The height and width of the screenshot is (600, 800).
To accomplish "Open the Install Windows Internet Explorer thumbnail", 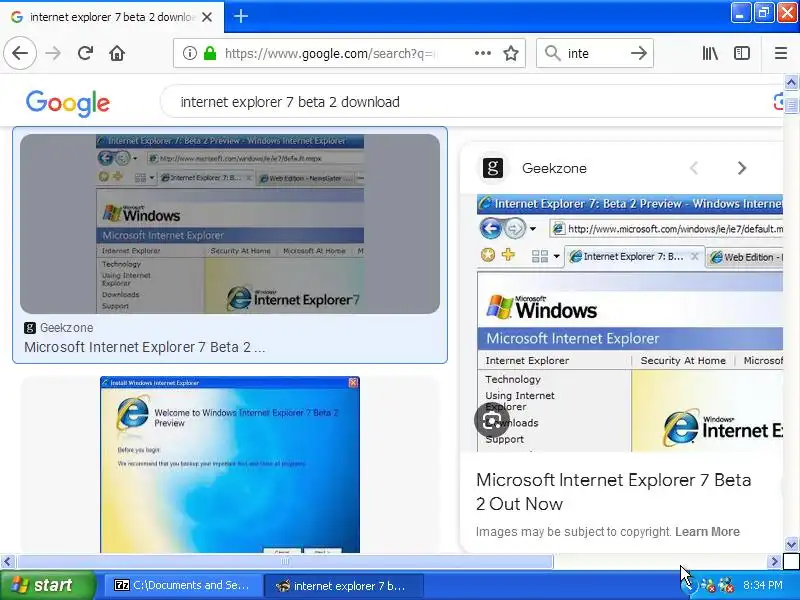I will click(230, 465).
